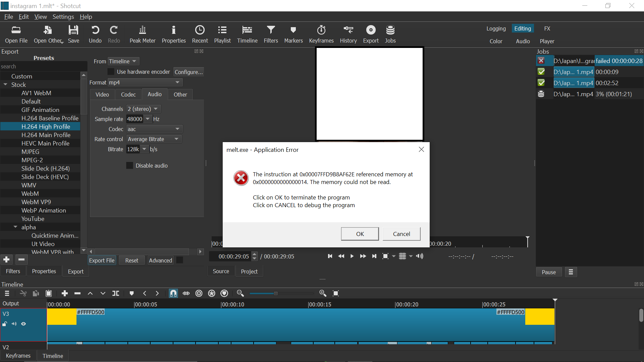The image size is (644, 362).
Task: Switch to the Other export tab
Action: point(180,95)
